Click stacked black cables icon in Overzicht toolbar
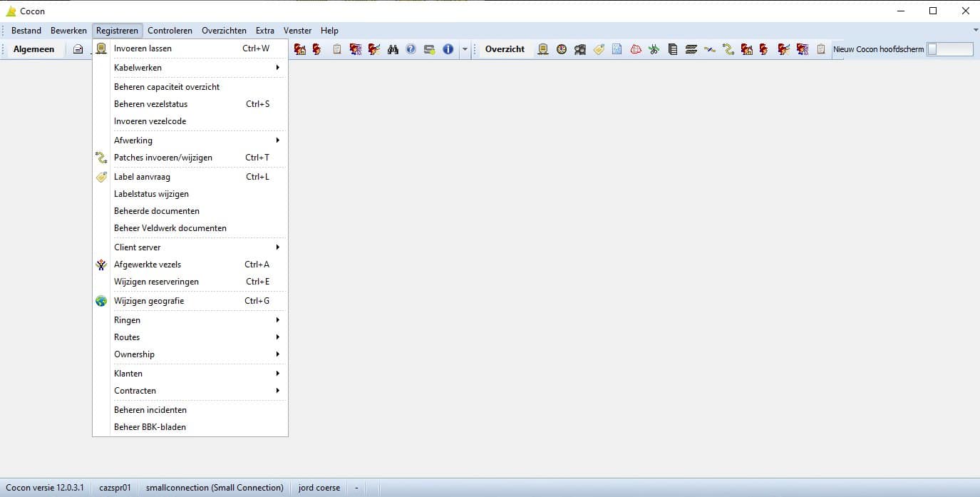The width and height of the screenshot is (980, 497). click(x=691, y=49)
